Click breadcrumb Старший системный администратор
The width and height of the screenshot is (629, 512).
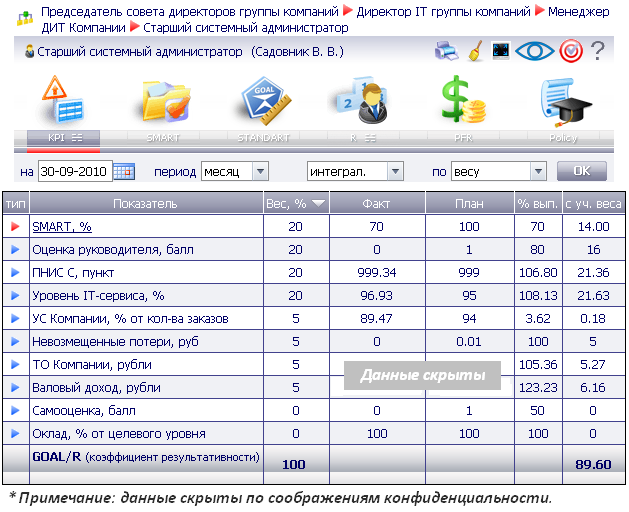coord(246,28)
